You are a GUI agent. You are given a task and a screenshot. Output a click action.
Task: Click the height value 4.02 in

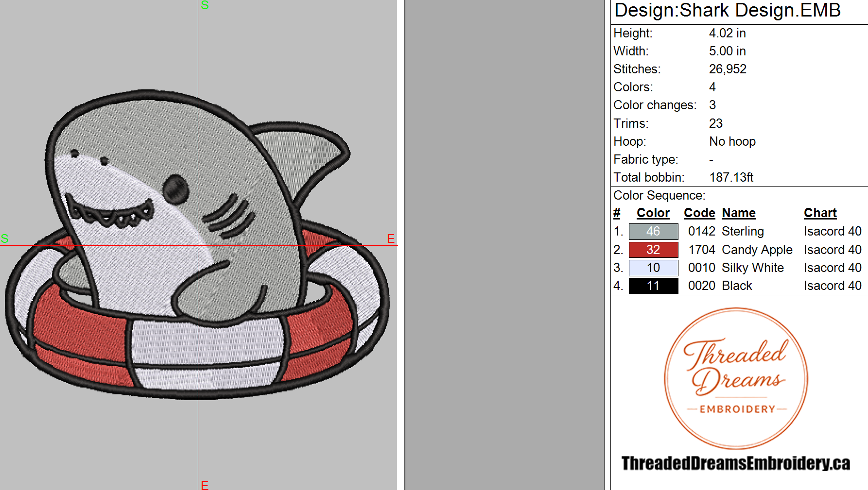(x=727, y=33)
